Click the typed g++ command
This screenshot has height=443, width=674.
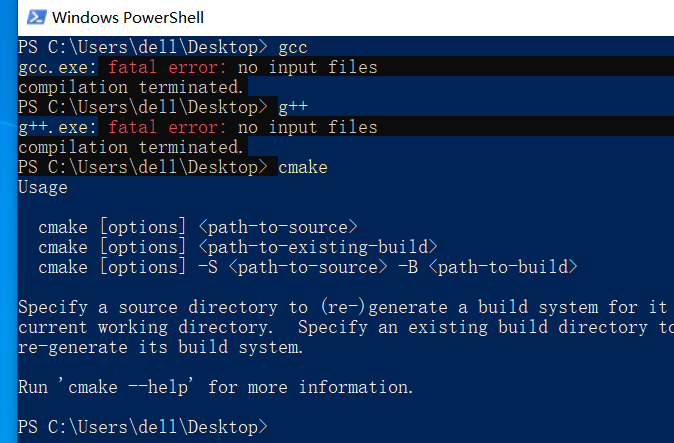pos(293,107)
